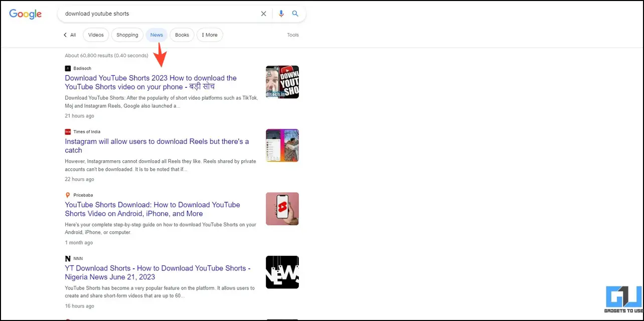Switch to the Videos tab
The height and width of the screenshot is (321, 644).
click(x=96, y=35)
